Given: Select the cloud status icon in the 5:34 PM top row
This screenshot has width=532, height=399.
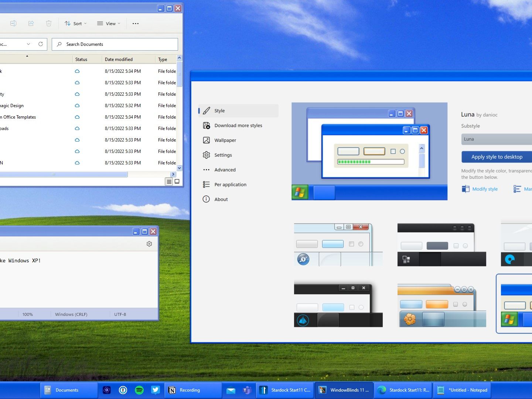Looking at the screenshot, I should [x=77, y=71].
